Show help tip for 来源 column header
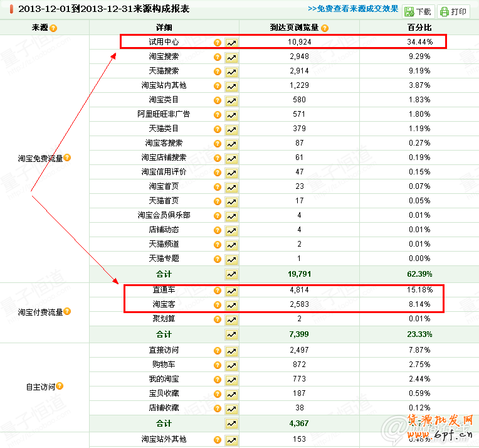The image size is (479, 448). pyautogui.click(x=53, y=28)
